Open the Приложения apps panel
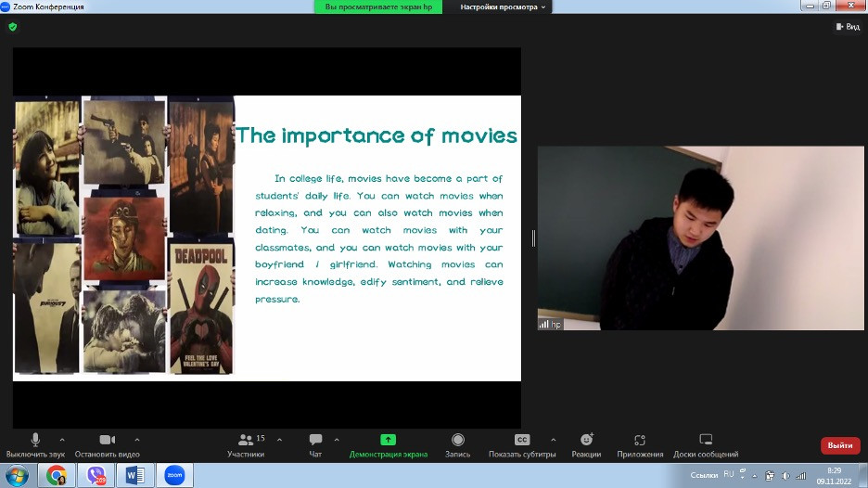Image resolution: width=868 pixels, height=488 pixels. [640, 440]
